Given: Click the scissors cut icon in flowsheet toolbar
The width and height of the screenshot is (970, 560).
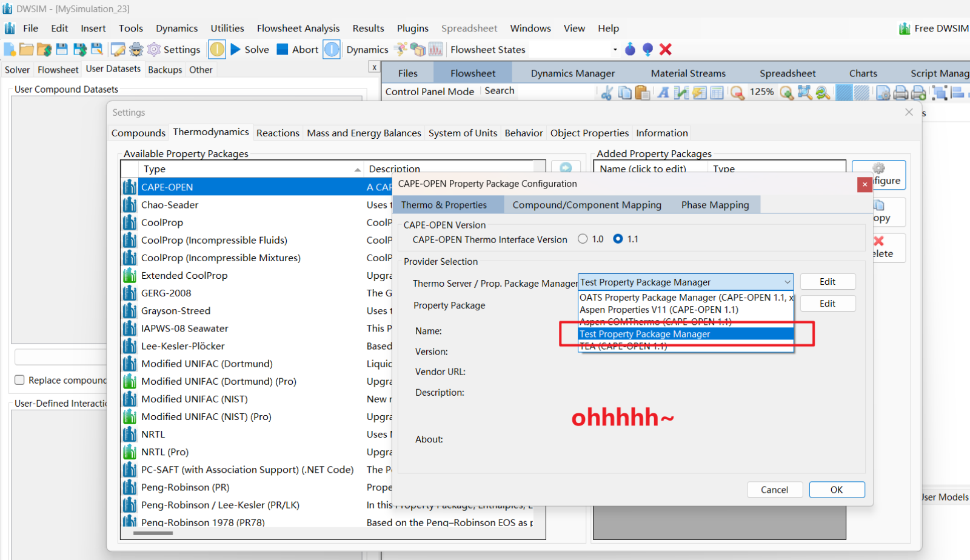Looking at the screenshot, I should 606,92.
